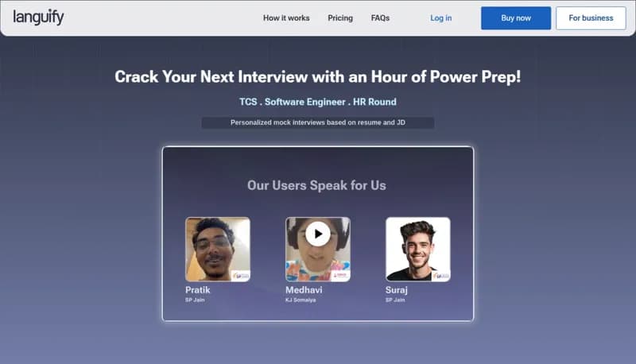Click the Personalized mock interviews banner

317,122
